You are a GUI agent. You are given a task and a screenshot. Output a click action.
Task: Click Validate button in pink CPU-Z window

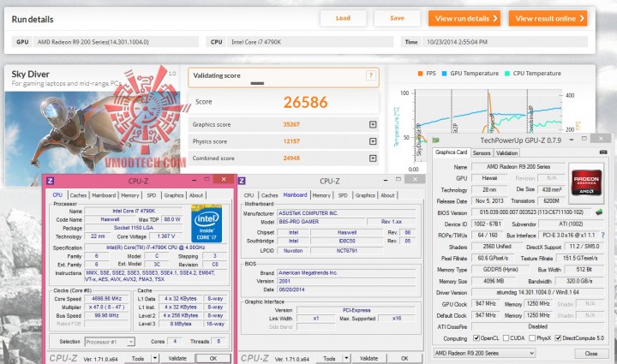point(177,358)
